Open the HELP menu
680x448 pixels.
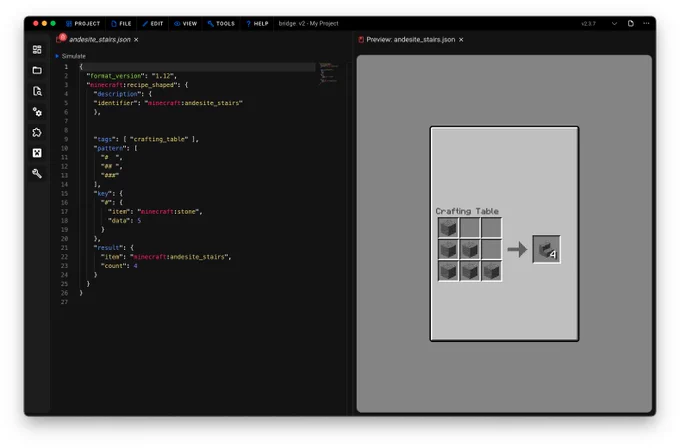click(257, 23)
